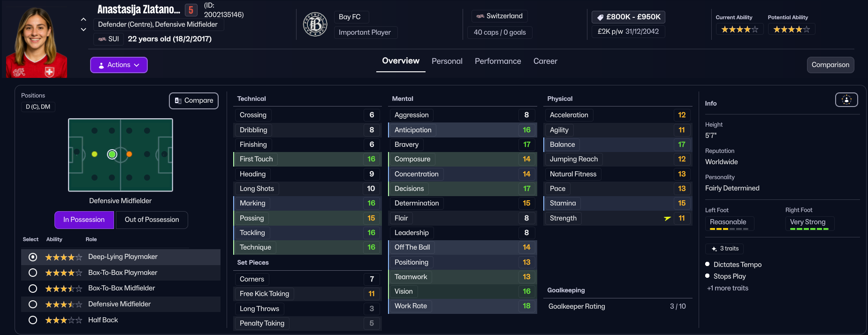
Task: Click the player portrait photo
Action: click(x=36, y=43)
